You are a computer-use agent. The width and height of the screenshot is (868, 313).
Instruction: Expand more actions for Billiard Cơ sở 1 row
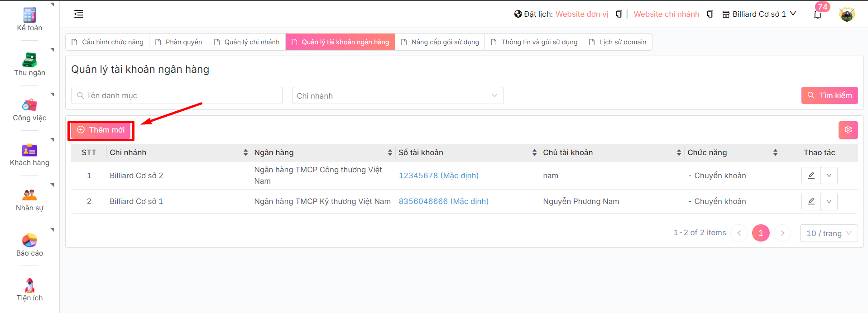click(x=829, y=201)
